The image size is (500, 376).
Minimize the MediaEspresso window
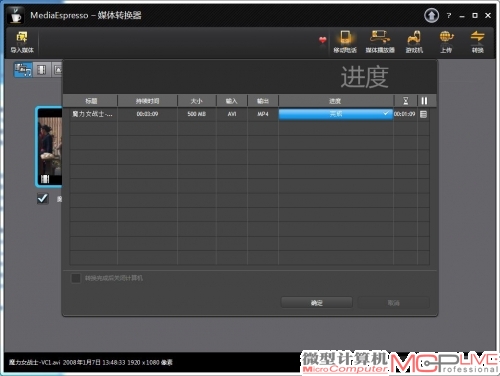(x=462, y=16)
